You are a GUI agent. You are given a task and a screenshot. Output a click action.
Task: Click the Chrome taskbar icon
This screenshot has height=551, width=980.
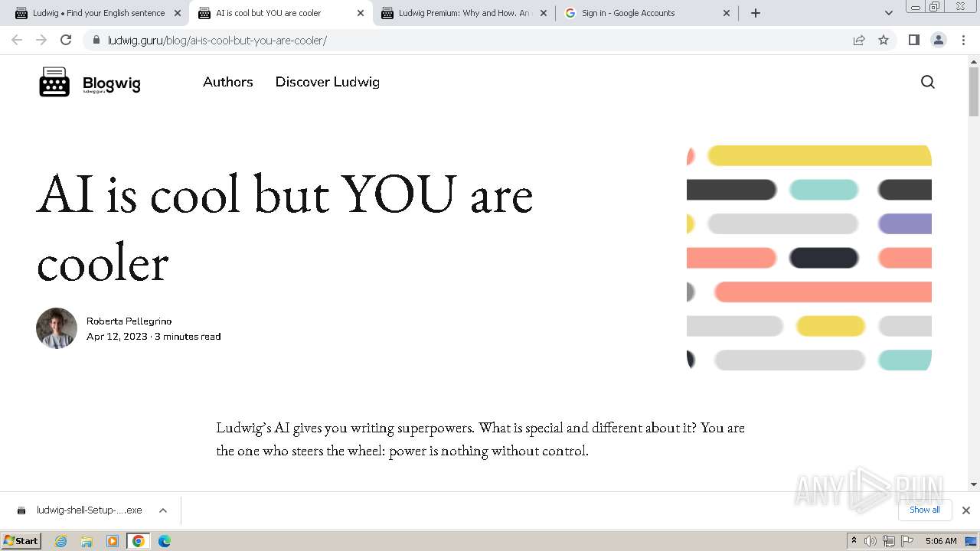coord(139,541)
